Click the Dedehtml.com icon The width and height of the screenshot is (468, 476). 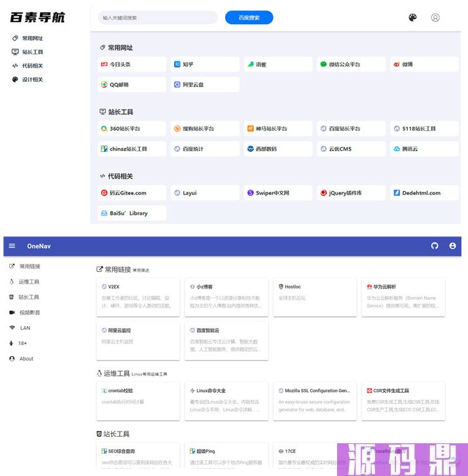click(397, 192)
